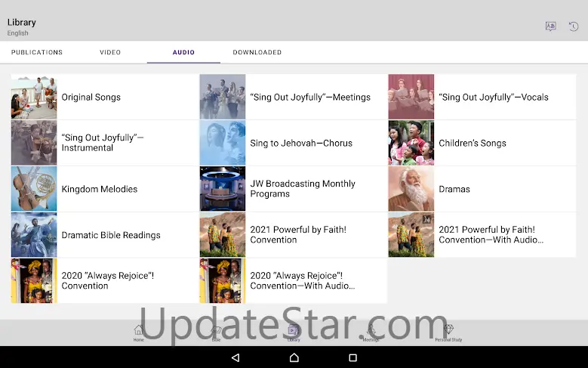Open Sing to Jehovah—Chorus thumbnail
Image resolution: width=588 pixels, height=368 pixels.
point(223,143)
